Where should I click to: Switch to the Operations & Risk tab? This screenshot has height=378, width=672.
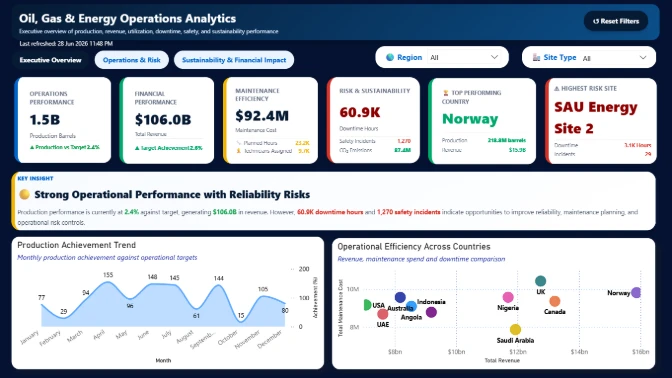pos(132,60)
